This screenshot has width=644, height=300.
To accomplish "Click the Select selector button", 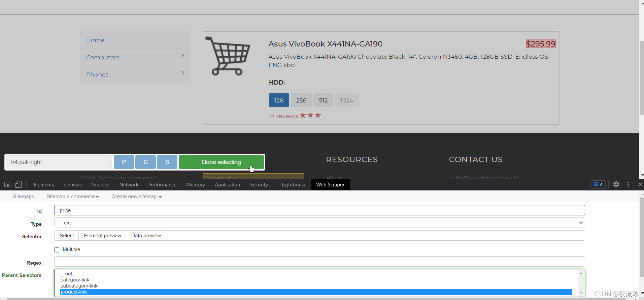I will coord(67,236).
